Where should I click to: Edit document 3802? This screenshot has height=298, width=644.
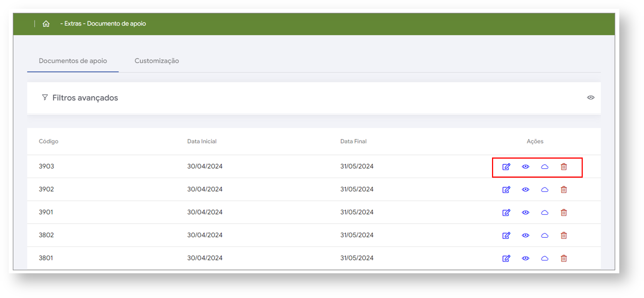coord(506,235)
